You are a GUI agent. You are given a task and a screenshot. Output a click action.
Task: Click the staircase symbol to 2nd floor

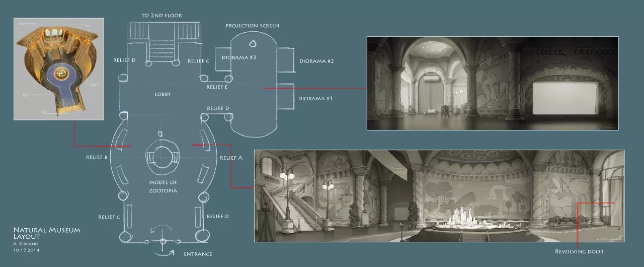pos(162,50)
